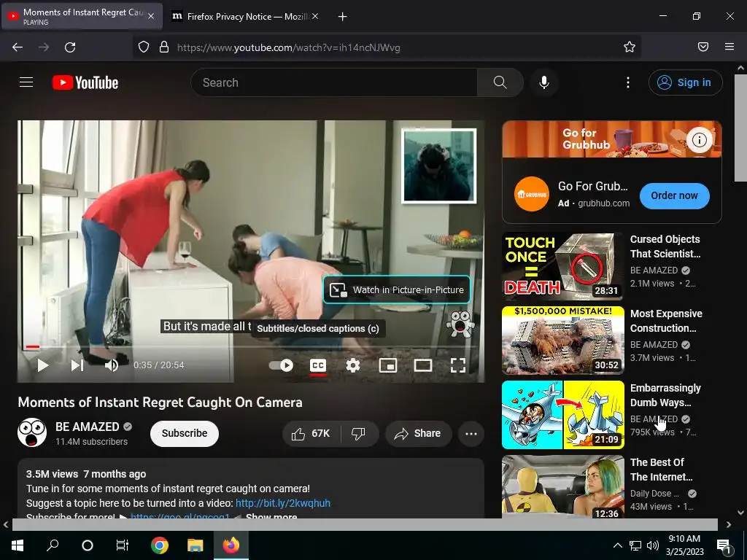Search with your voice microphone

[544, 82]
